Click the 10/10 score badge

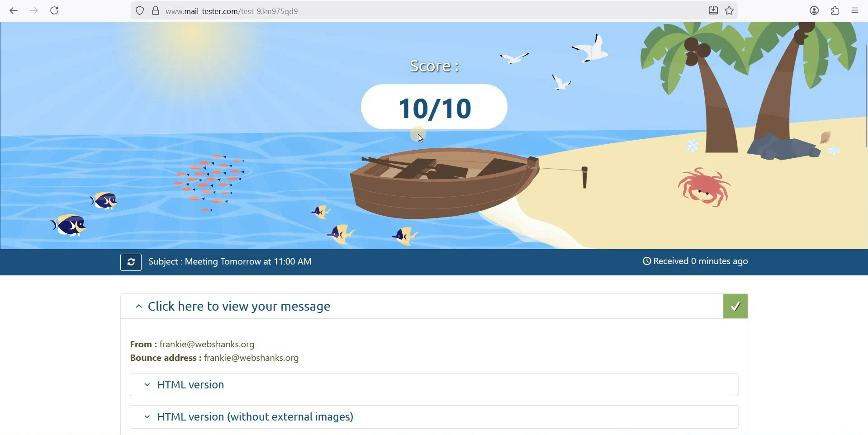[434, 107]
